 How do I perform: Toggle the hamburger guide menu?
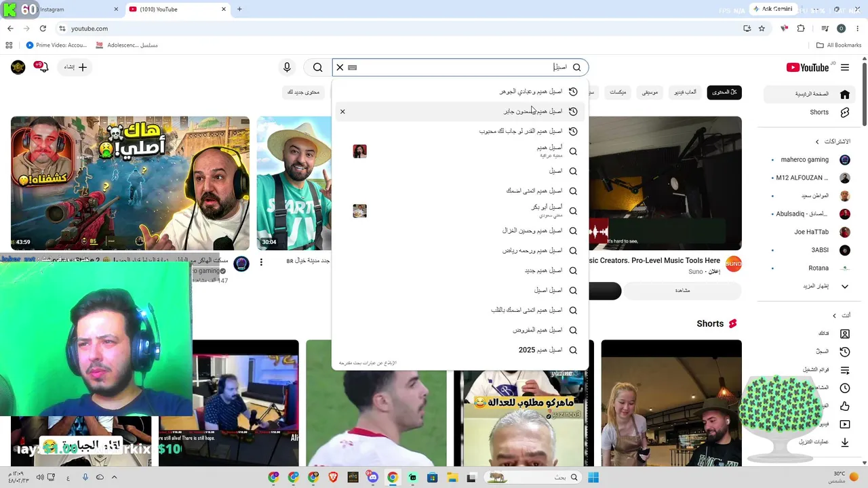(845, 67)
